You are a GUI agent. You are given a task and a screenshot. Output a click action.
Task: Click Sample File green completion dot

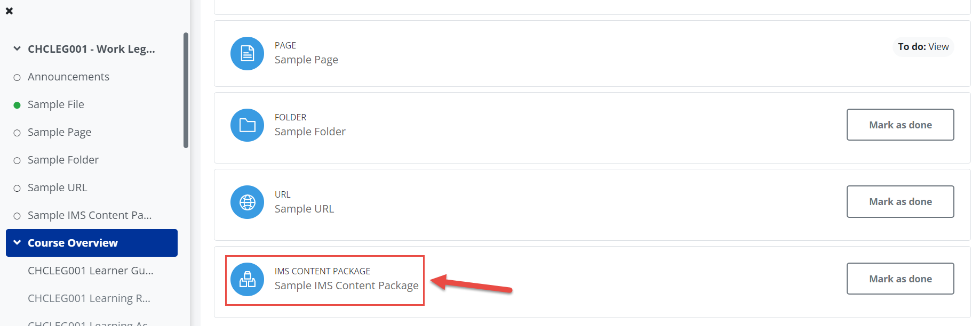[x=17, y=105]
